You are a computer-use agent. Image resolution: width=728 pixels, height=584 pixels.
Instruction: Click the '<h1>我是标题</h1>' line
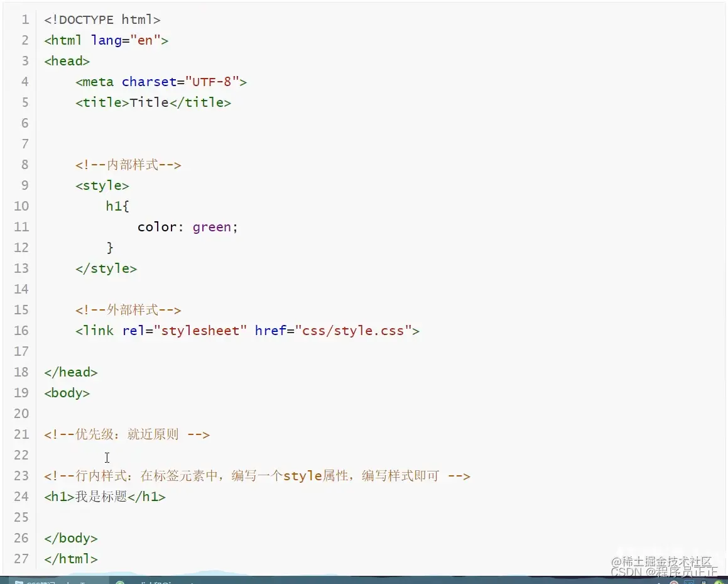click(105, 497)
